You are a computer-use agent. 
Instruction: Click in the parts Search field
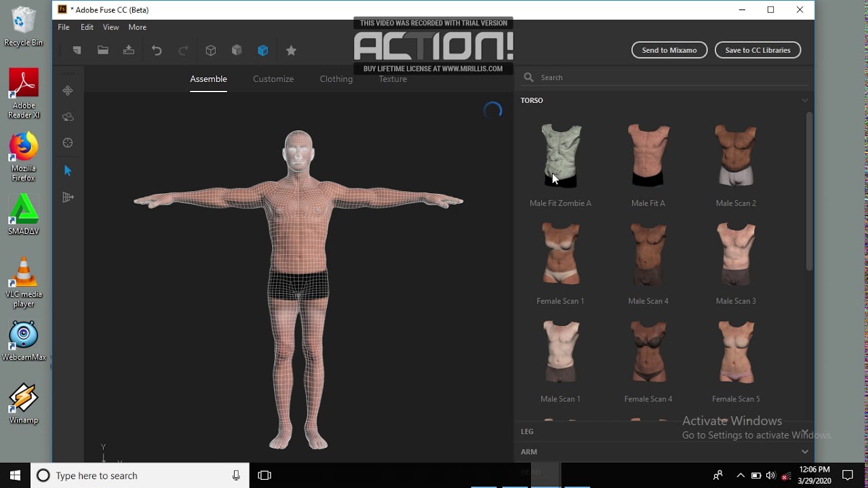pyautogui.click(x=667, y=77)
